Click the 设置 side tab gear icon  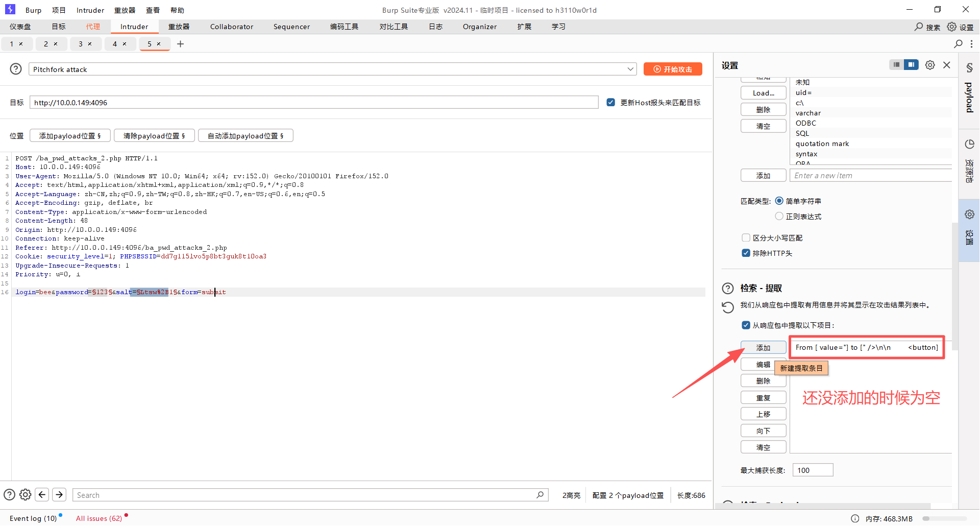[969, 214]
